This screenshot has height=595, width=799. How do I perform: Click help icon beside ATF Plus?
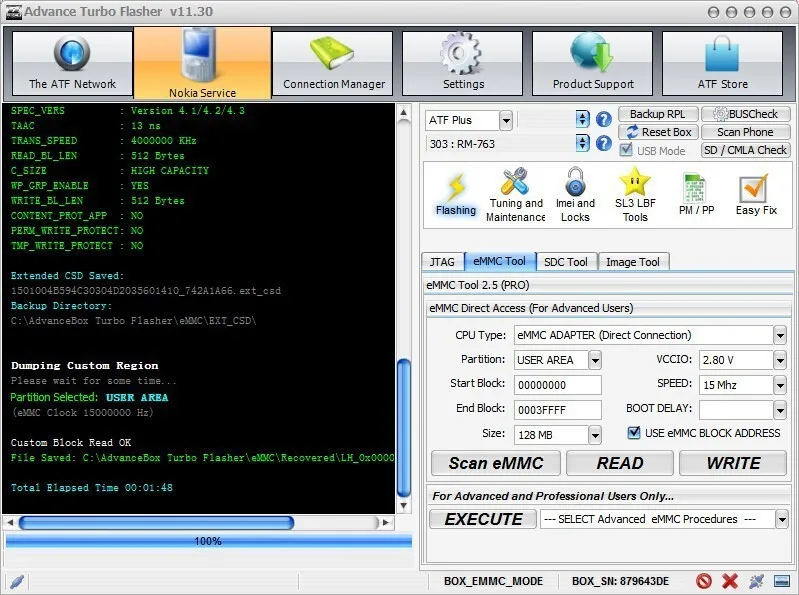point(604,120)
